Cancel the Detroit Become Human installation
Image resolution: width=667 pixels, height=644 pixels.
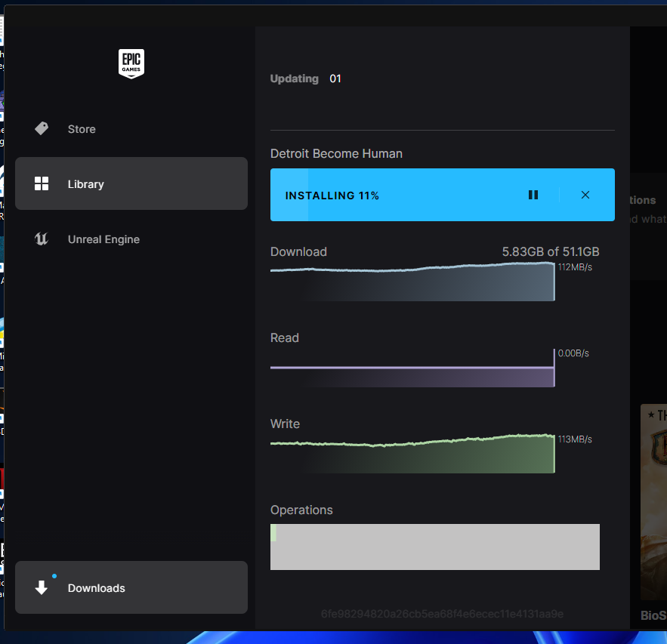pos(585,195)
